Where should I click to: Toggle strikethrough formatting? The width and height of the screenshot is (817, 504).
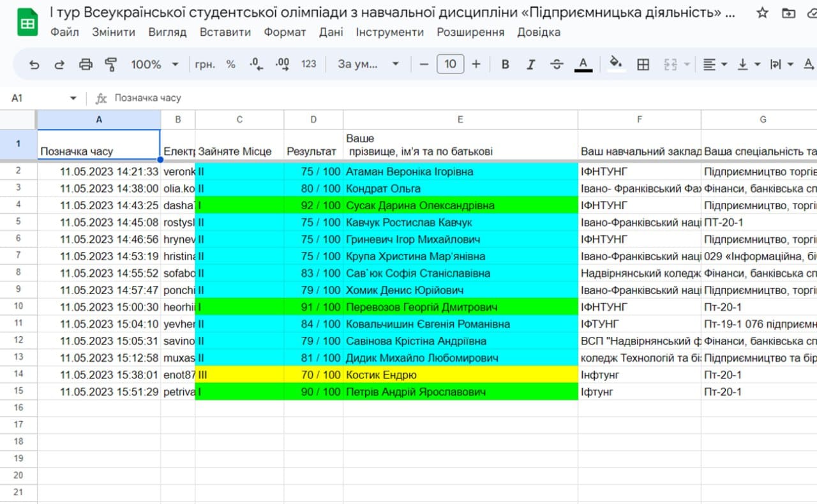(x=557, y=64)
